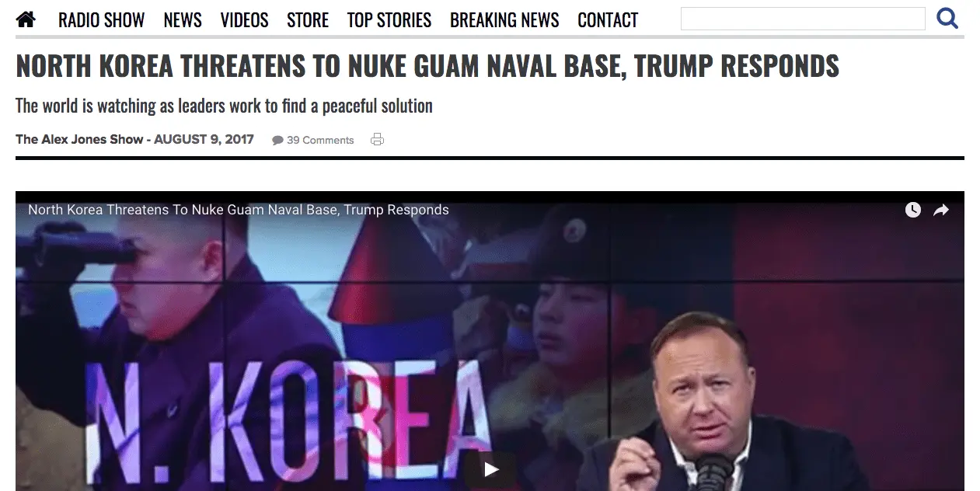Visit the Store page
Screen dimensions: 980x491
tap(308, 20)
